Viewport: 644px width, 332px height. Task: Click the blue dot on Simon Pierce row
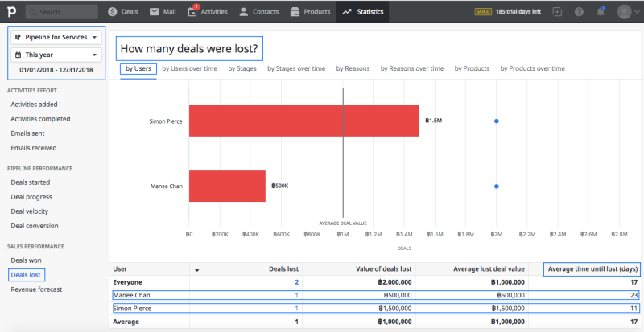point(496,121)
